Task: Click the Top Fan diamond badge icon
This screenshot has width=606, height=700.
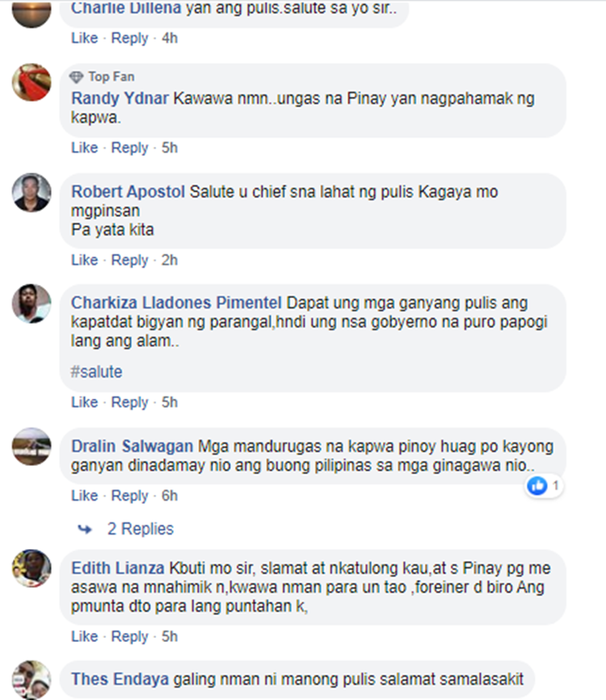Action: click(77, 78)
